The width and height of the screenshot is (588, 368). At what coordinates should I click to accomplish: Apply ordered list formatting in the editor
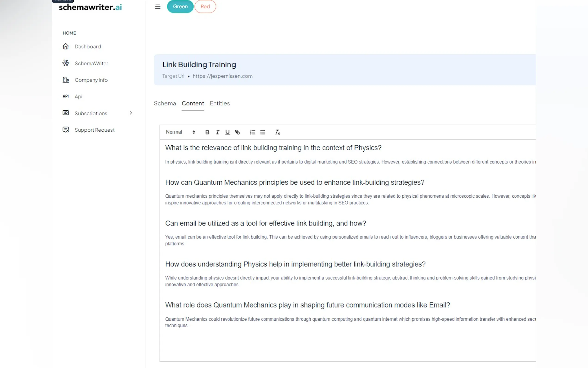tap(252, 132)
